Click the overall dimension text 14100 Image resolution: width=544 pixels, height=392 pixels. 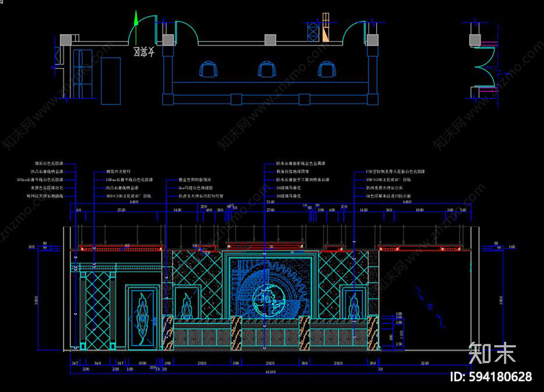pos(270,372)
